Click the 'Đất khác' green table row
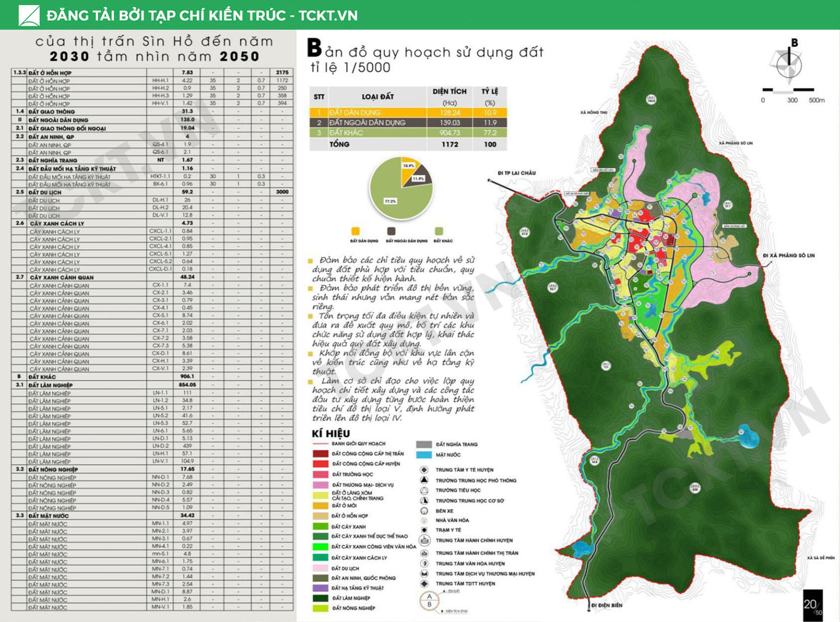Image resolution: width=840 pixels, height=622 pixels. (408, 133)
